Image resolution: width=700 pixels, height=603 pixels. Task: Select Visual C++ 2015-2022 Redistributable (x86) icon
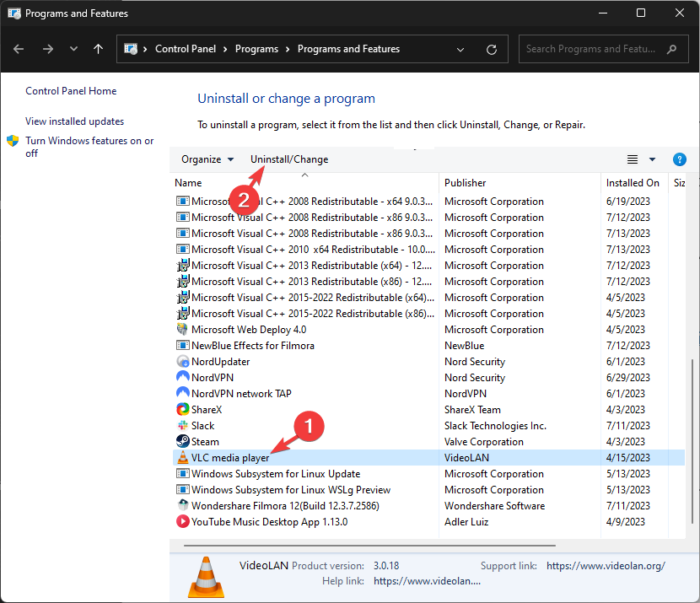(182, 314)
